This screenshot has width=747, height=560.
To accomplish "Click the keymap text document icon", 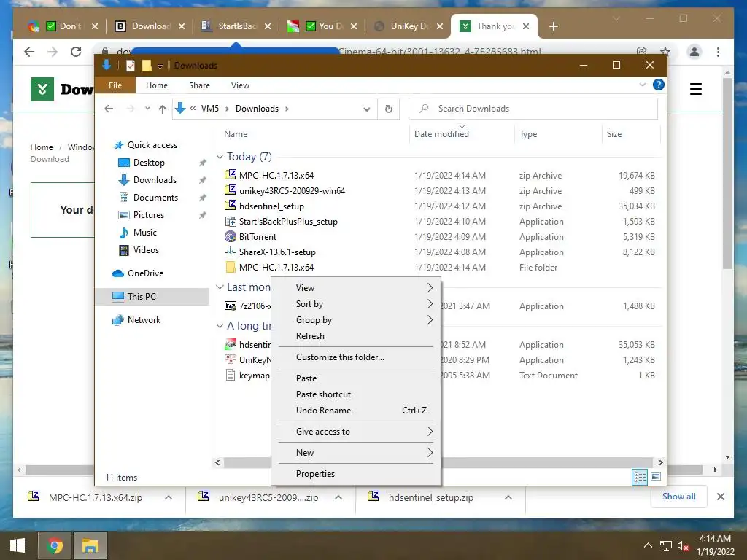I will pyautogui.click(x=231, y=375).
